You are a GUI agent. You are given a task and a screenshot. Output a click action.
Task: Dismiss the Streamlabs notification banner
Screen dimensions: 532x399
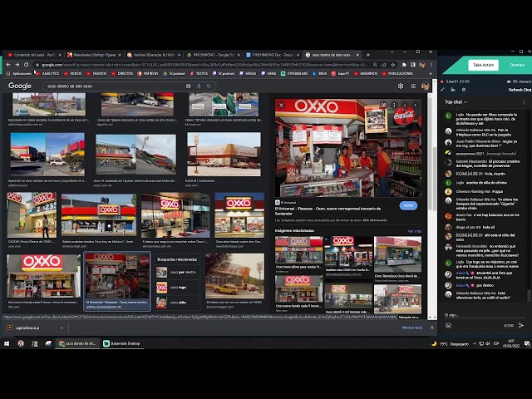pyautogui.click(x=517, y=65)
